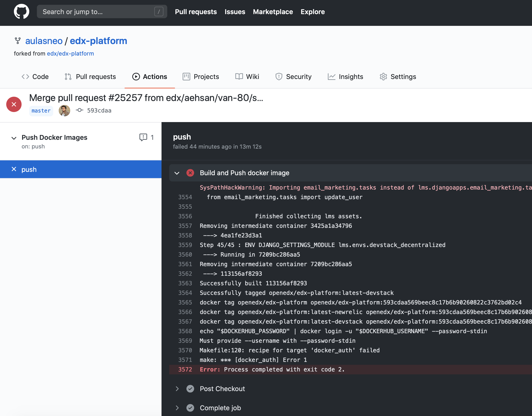
Task: Click the Actions play icon
Action: pos(136,77)
